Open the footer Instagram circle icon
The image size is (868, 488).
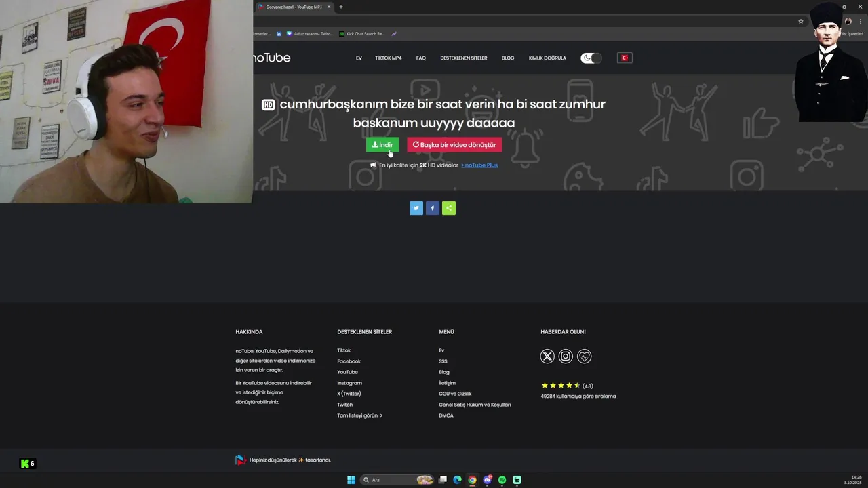tap(566, 357)
